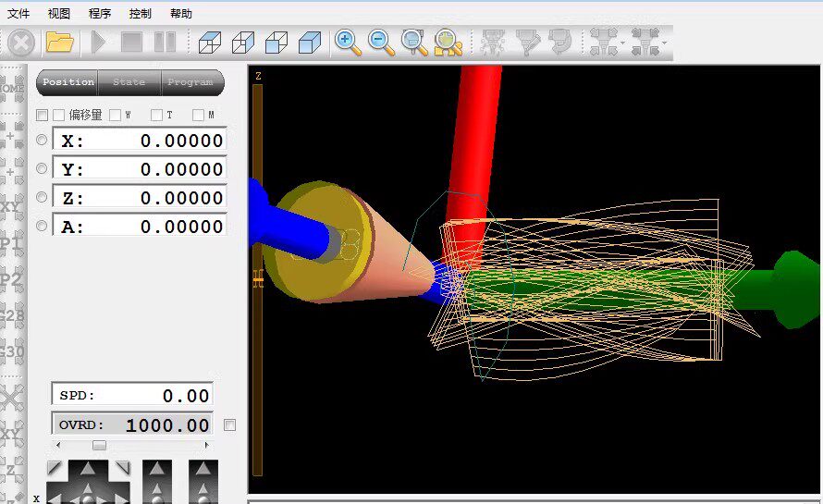Click the upper-left diagonal jog button

[x=54, y=467]
